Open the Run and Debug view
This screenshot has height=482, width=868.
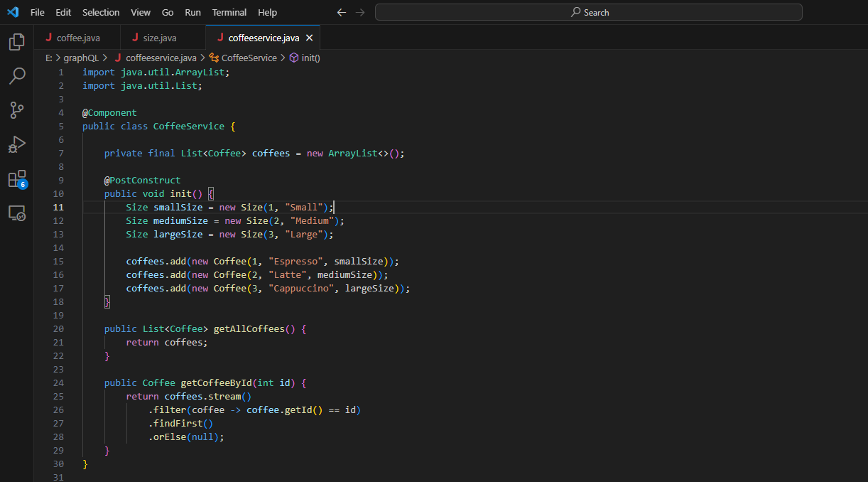coord(17,144)
